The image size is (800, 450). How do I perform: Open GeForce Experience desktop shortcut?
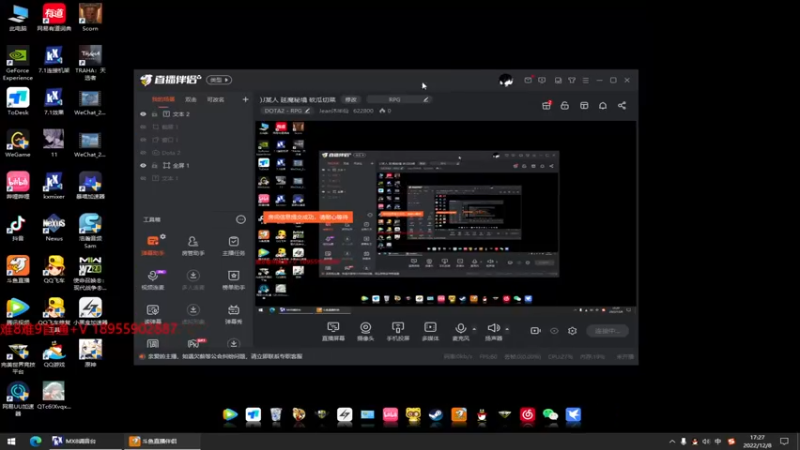pos(18,63)
